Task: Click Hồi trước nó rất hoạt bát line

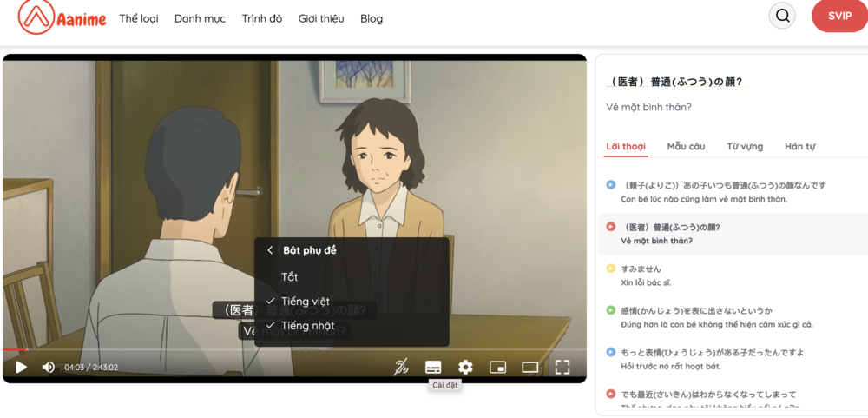Action: [x=671, y=367]
